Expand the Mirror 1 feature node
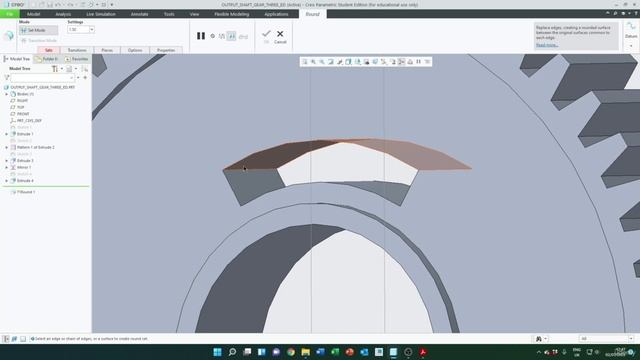Viewport: 640px width, 360px height. (7, 167)
